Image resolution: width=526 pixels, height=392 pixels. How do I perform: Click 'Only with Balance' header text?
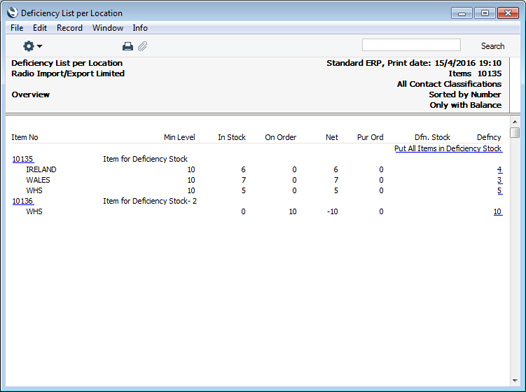click(x=465, y=105)
